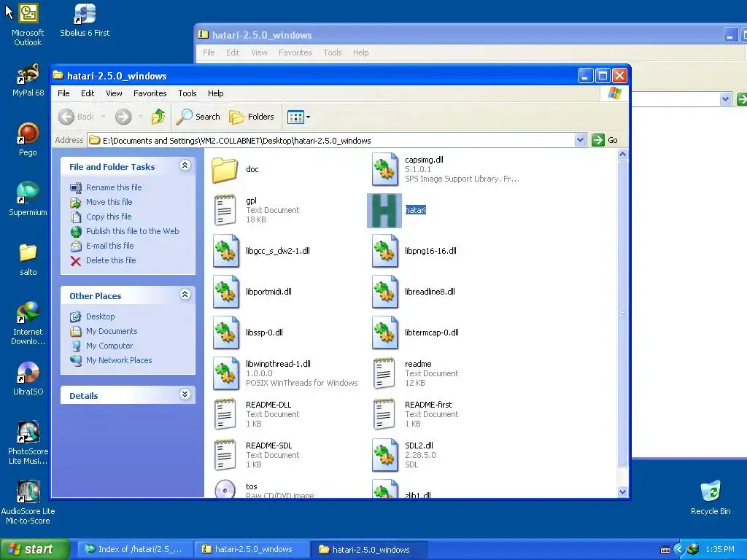The height and width of the screenshot is (560, 747).
Task: Click the Go button beside address bar
Action: click(x=605, y=141)
